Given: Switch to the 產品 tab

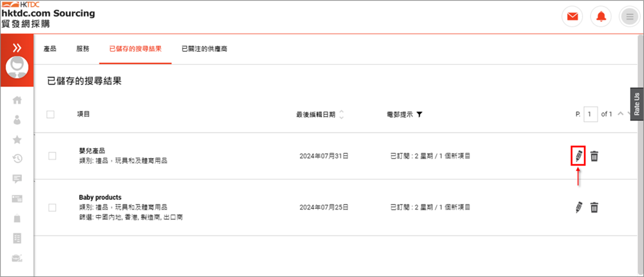Looking at the screenshot, I should (x=50, y=49).
